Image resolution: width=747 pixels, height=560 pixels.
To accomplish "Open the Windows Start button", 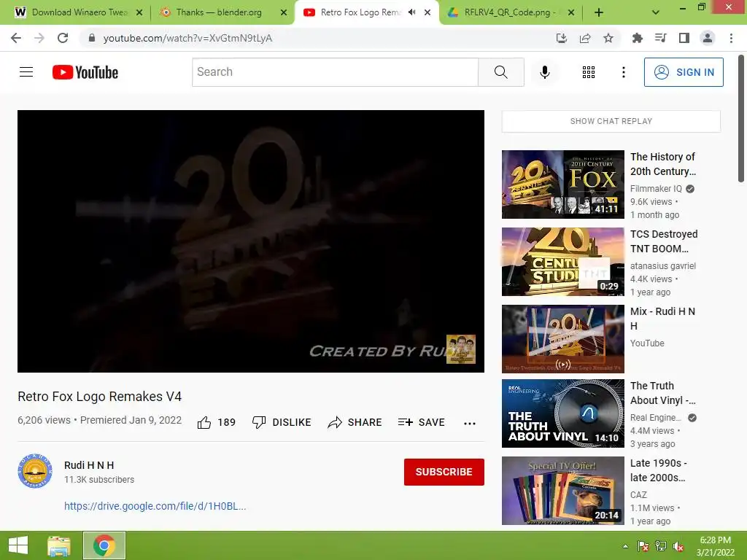I will [x=18, y=545].
